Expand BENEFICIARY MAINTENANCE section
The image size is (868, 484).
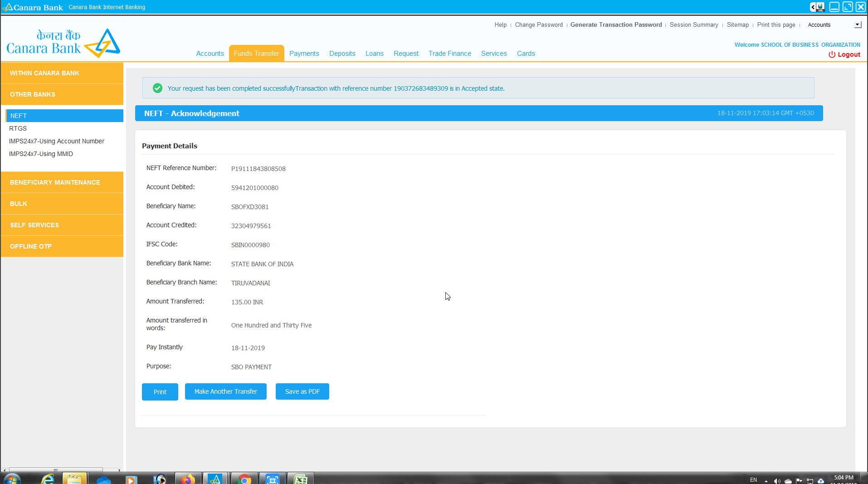62,182
